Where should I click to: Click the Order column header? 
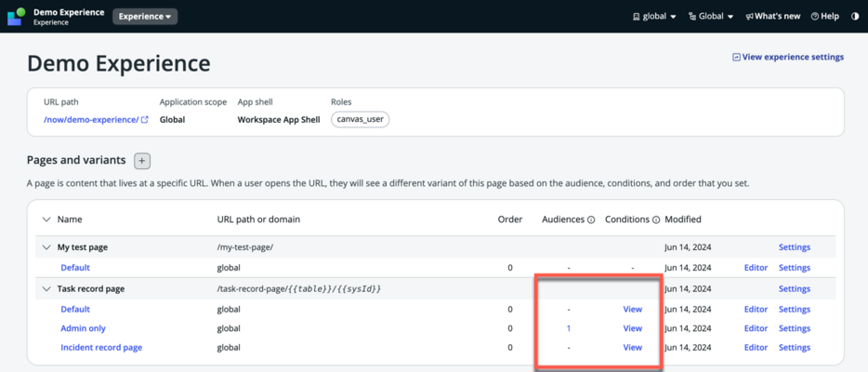point(510,219)
